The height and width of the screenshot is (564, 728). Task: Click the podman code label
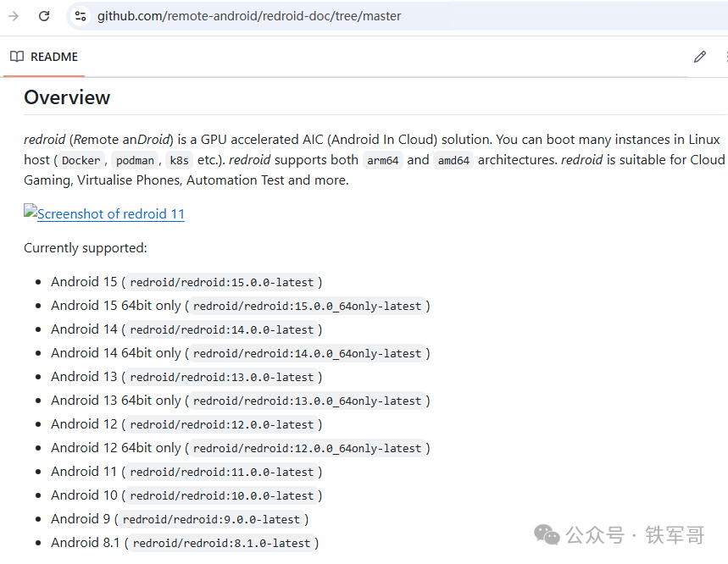pyautogui.click(x=135, y=161)
